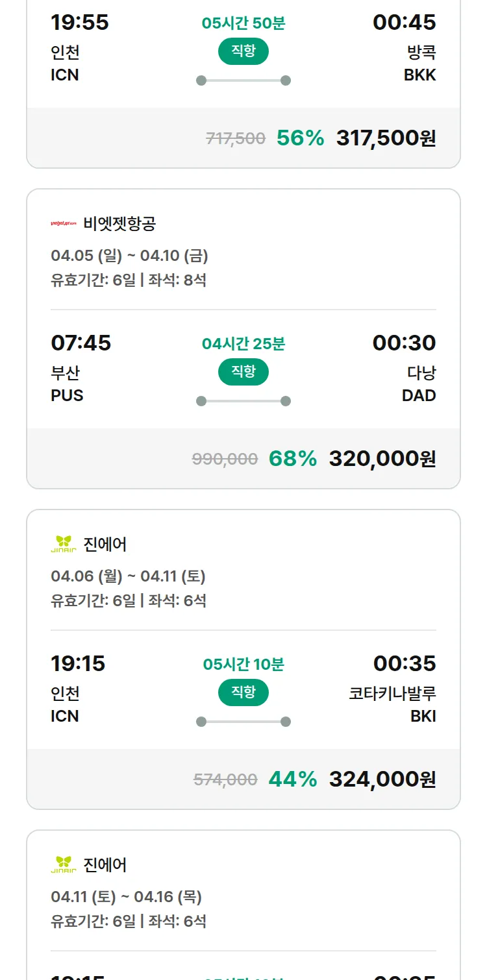The width and height of the screenshot is (487, 980).
Task: Select the 324,000원 Kota Kinabalu fare
Action: point(382,779)
